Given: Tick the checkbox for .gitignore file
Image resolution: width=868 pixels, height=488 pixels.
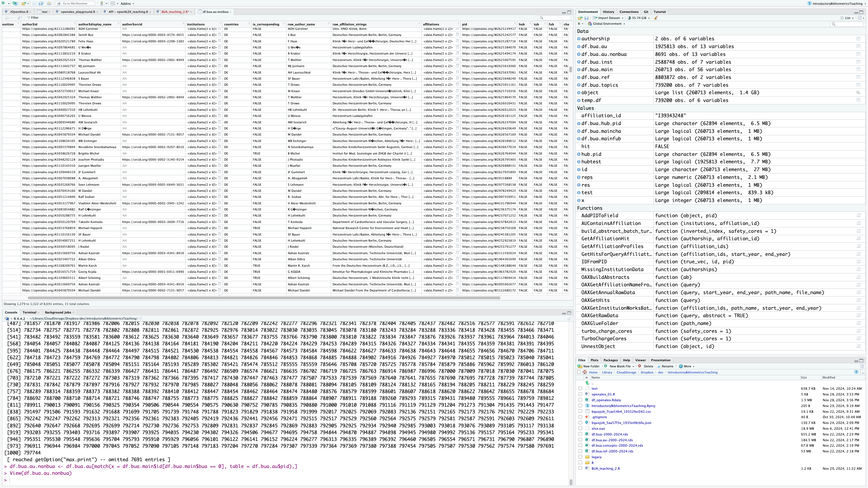Looking at the screenshot, I should (x=580, y=417).
